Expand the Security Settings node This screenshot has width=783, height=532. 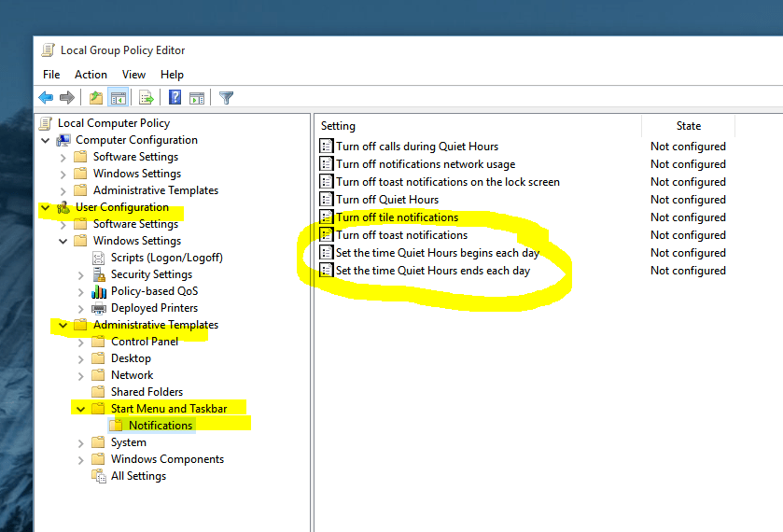pos(81,275)
